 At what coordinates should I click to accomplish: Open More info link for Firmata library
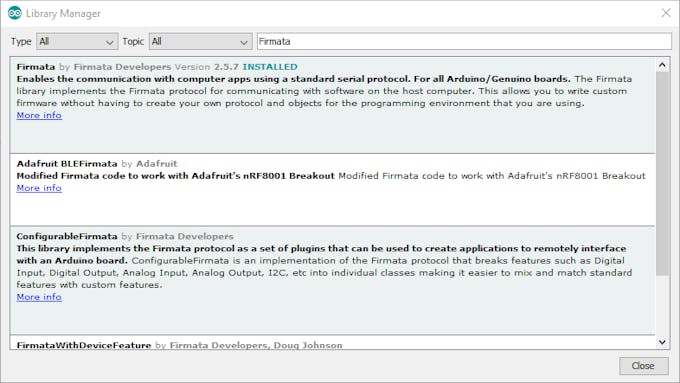[39, 115]
